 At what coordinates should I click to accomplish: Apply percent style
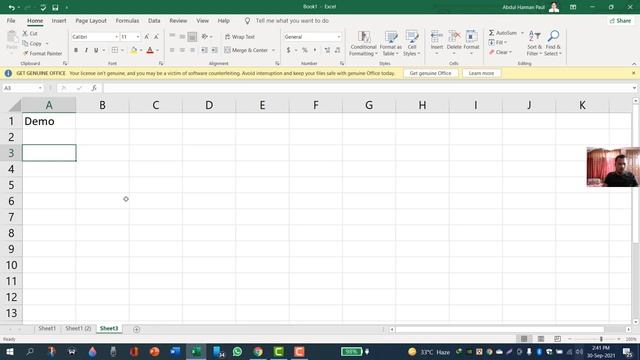pyautogui.click(x=305, y=50)
